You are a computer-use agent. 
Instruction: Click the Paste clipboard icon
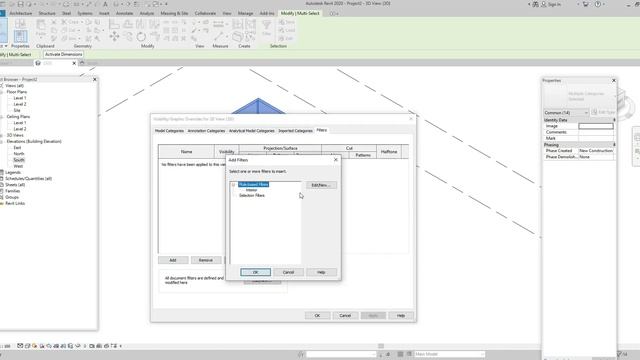tap(40, 25)
